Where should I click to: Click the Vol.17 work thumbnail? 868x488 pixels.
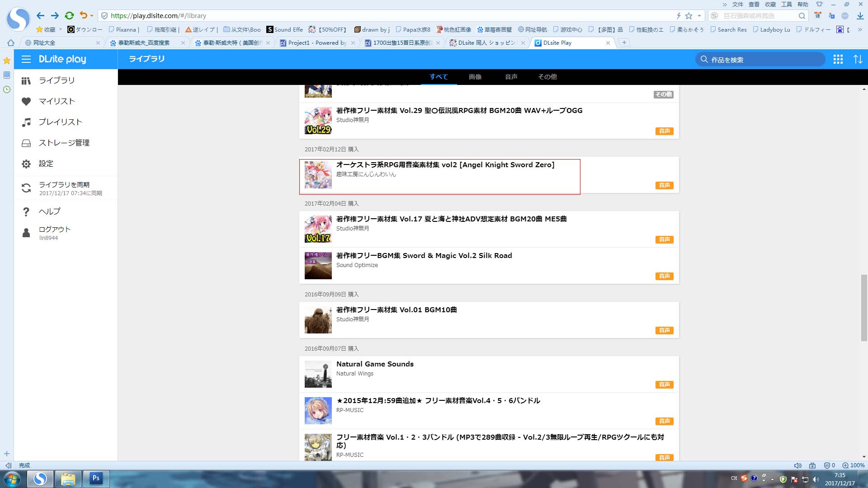(x=318, y=229)
